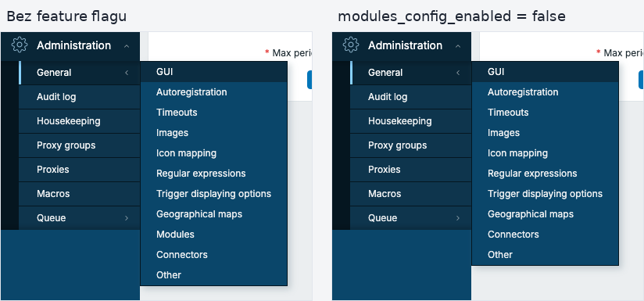Open Connectors in left screenshot submenu
Image resolution: width=644 pixels, height=301 pixels.
click(213, 255)
